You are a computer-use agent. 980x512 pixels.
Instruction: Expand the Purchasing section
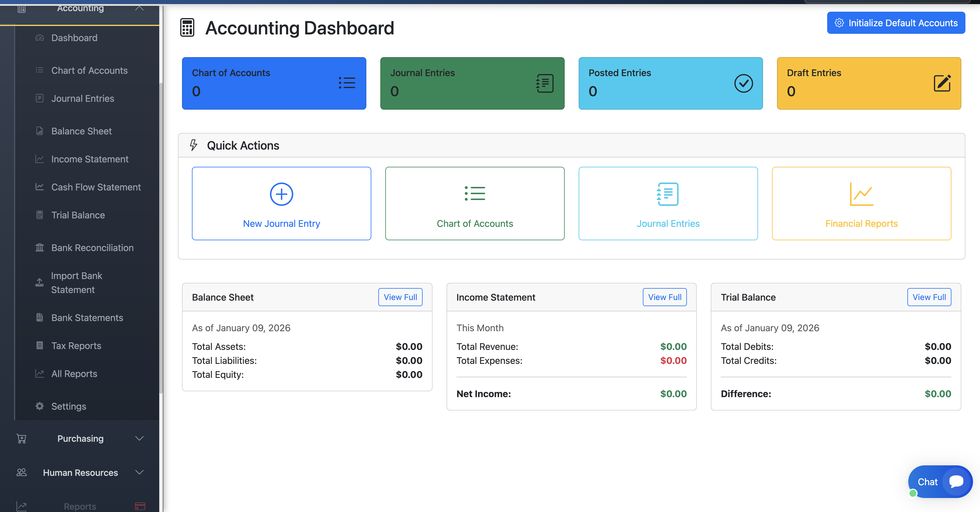pyautogui.click(x=139, y=438)
